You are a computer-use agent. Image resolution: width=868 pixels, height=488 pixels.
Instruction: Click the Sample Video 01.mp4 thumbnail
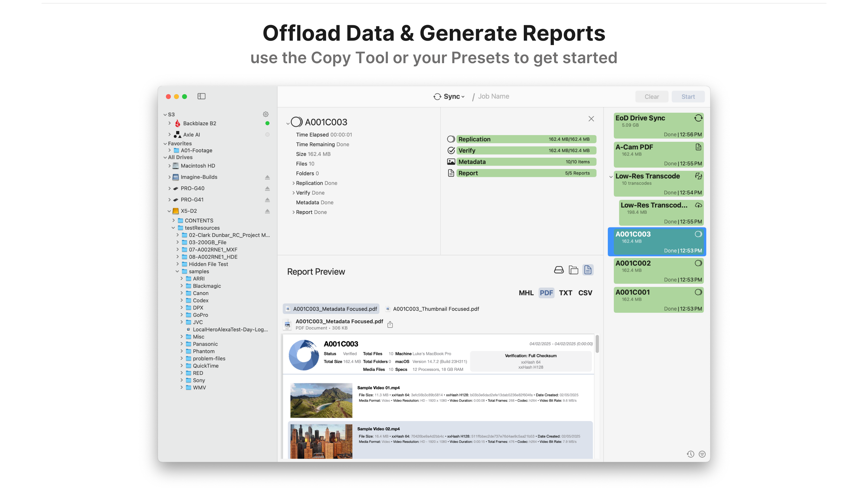(x=321, y=400)
